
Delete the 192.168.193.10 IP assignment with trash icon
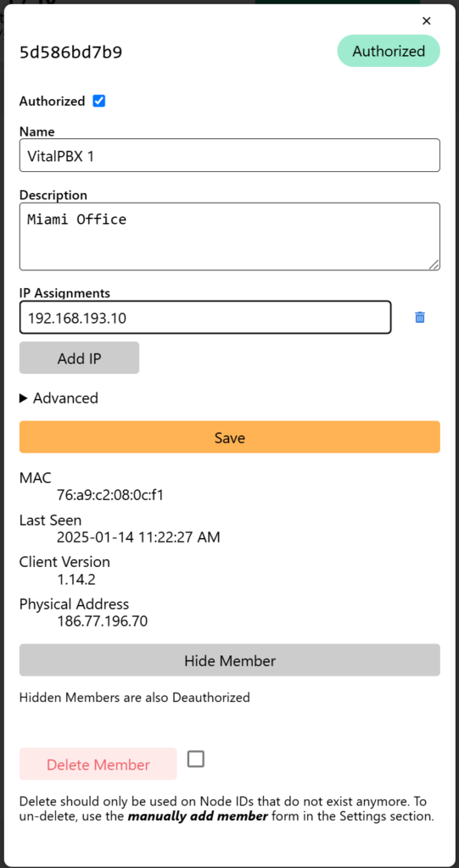click(x=420, y=317)
